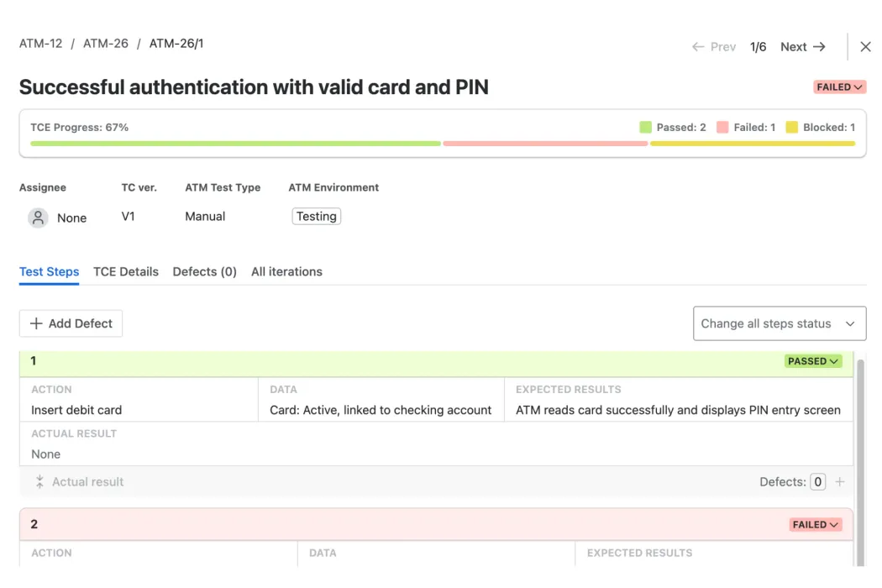Click the yellow Blocked legend square

point(791,128)
